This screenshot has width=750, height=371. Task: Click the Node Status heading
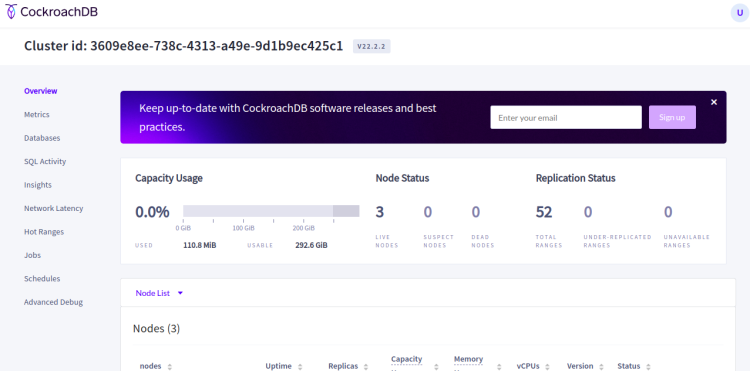[x=402, y=178]
